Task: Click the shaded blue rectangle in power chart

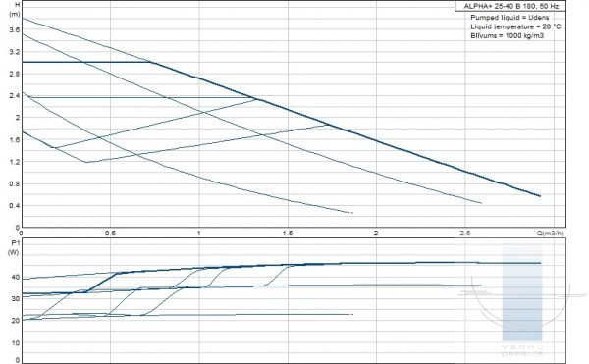Action: [522, 292]
